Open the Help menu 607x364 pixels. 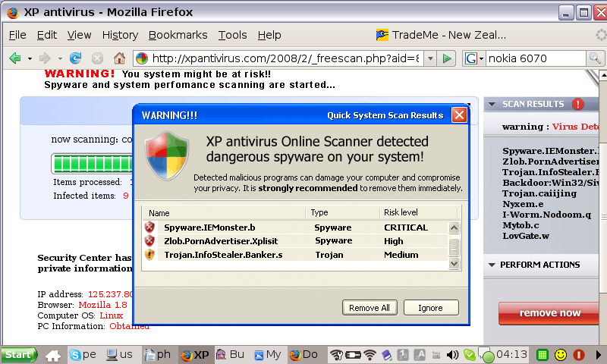(x=269, y=35)
